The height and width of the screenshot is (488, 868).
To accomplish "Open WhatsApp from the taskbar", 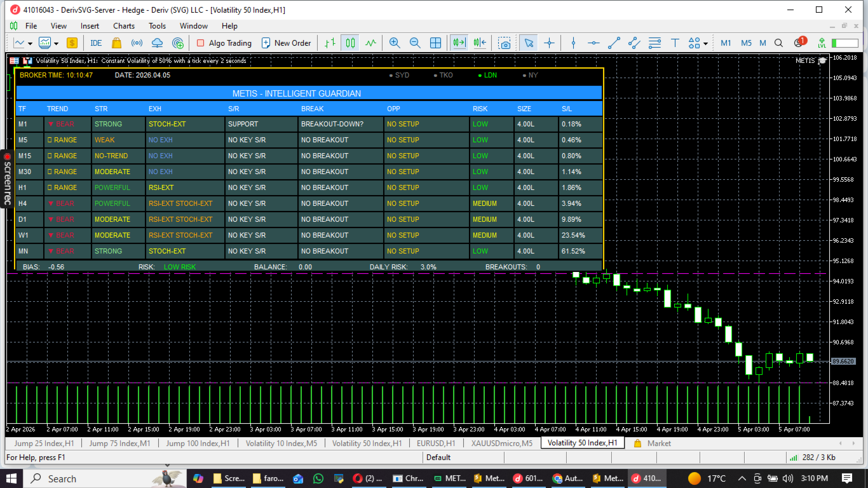I will coord(318,478).
